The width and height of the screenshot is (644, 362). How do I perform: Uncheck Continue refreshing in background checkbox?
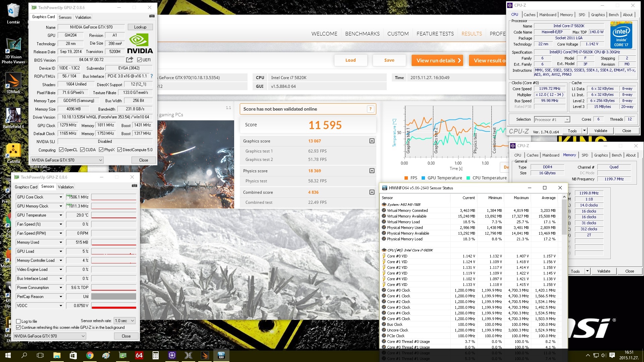18,327
